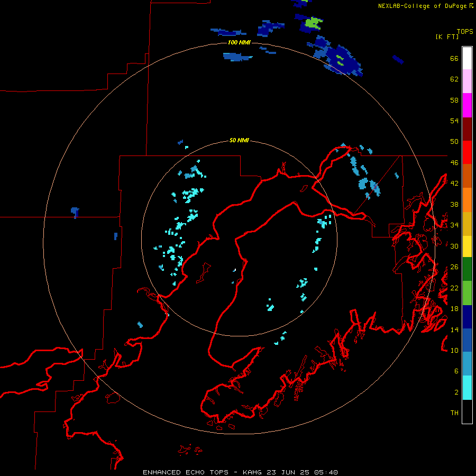This screenshot has width=476, height=476.
Task: Click the gold-colored legend swatch
Action: (x=467, y=224)
